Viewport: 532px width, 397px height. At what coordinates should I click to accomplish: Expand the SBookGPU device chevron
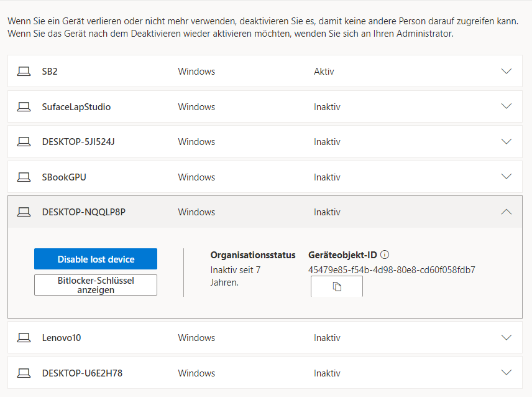tap(507, 177)
